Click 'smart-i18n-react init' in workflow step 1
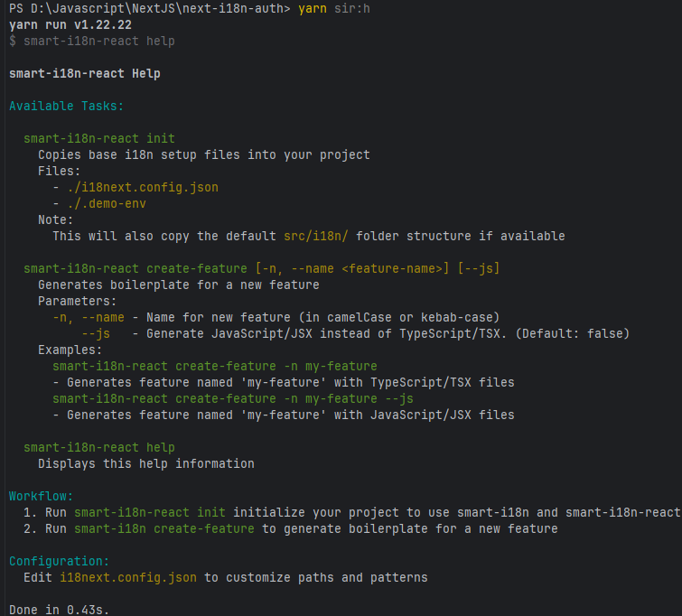682x616 pixels. click(x=150, y=512)
